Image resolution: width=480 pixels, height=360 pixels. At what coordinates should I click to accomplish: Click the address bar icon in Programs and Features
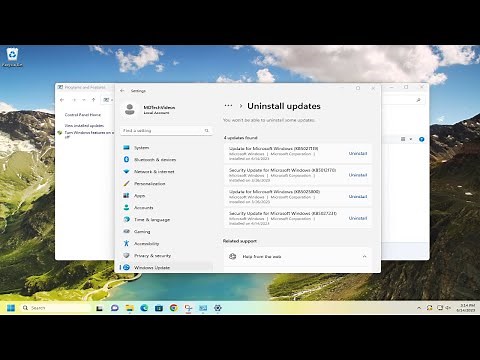[x=106, y=100]
